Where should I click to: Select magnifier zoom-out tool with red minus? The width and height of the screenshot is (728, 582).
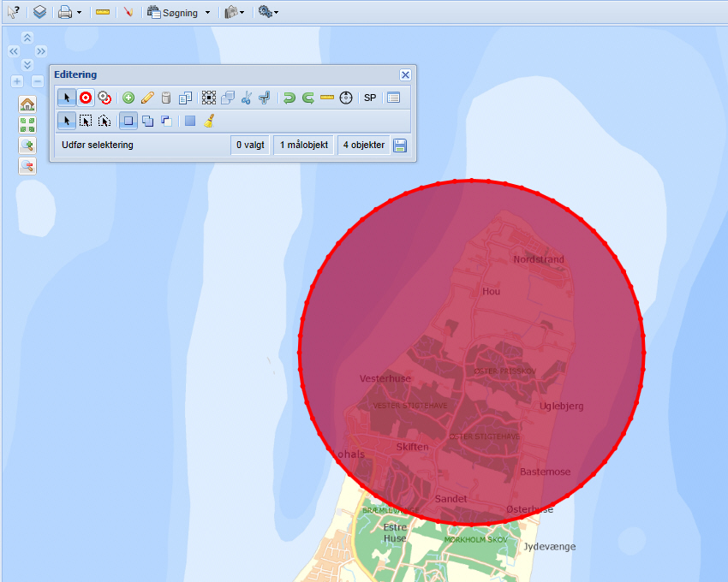tap(27, 166)
